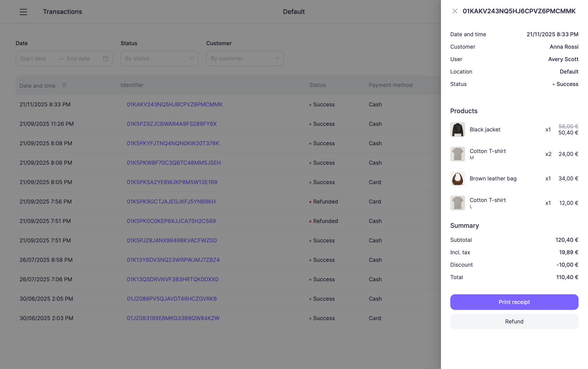Dismiss the transaction details panel with the X
The height and width of the screenshot is (369, 588).
[455, 11]
